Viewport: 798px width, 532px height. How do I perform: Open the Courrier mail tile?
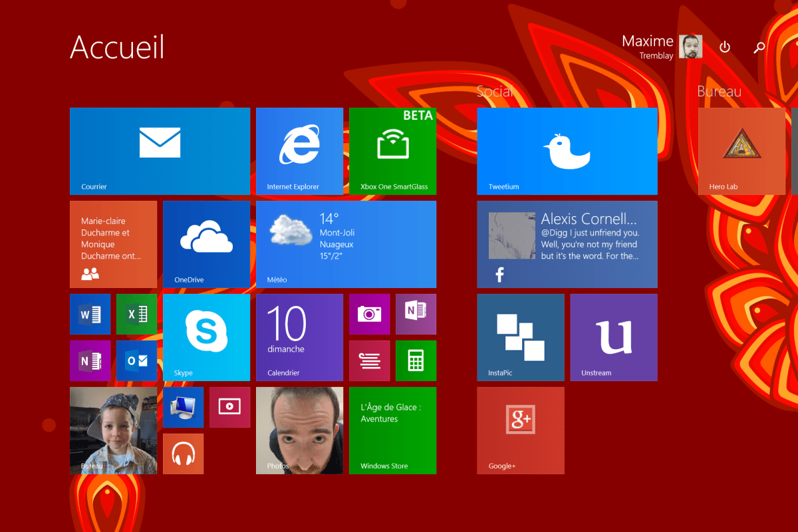click(x=160, y=151)
